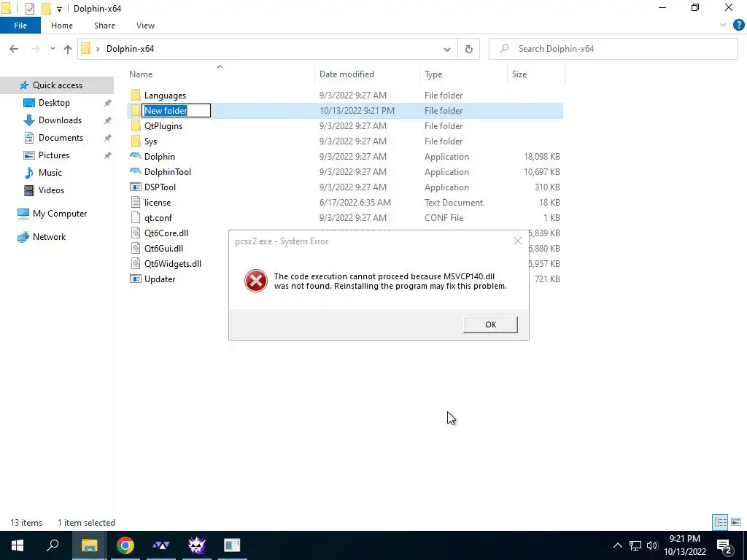Open the View ribbon tab
This screenshot has height=560, width=747.
coord(145,26)
